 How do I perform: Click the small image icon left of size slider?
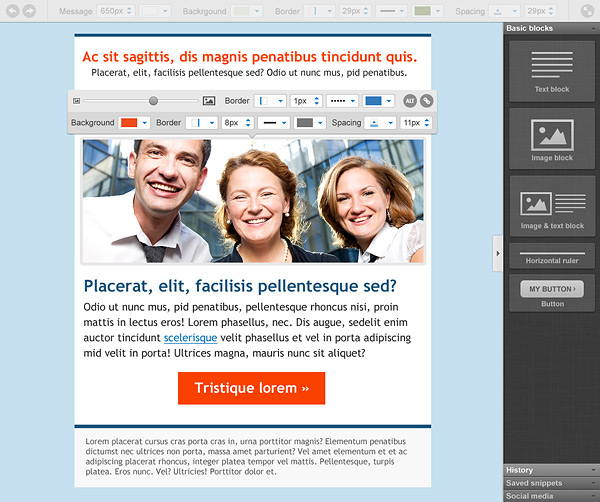[77, 101]
